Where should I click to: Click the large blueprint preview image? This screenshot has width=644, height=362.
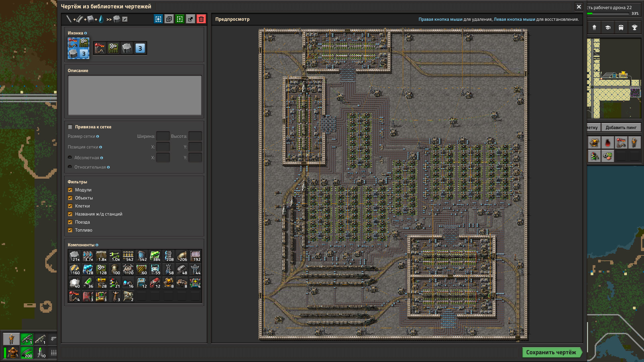(393, 184)
